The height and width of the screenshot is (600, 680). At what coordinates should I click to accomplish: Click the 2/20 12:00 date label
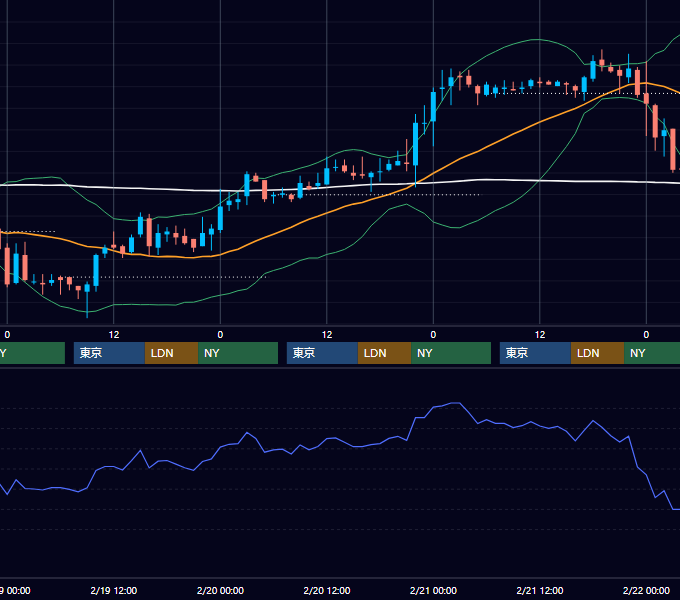[327, 590]
